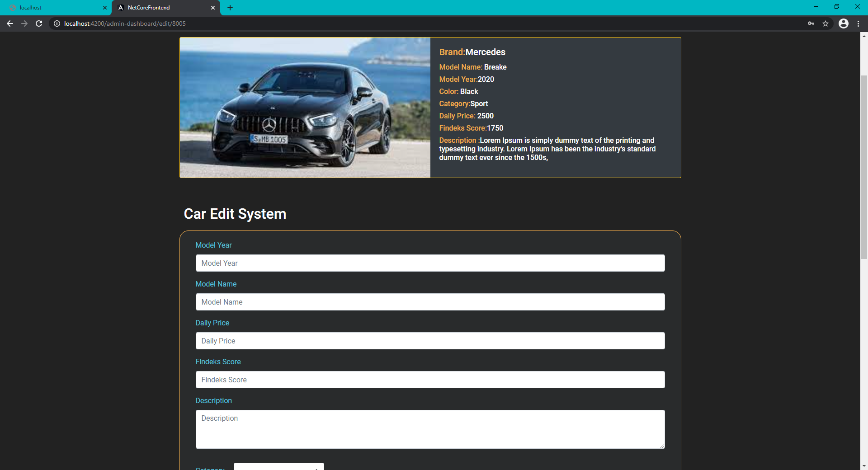
Task: Click the vertical scrollbar thumb
Action: [x=864, y=167]
